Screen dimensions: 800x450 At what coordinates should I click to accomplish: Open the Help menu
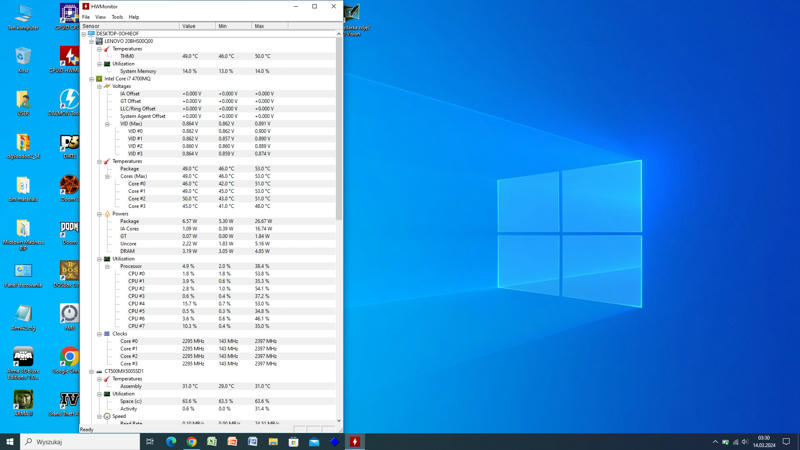coord(134,17)
